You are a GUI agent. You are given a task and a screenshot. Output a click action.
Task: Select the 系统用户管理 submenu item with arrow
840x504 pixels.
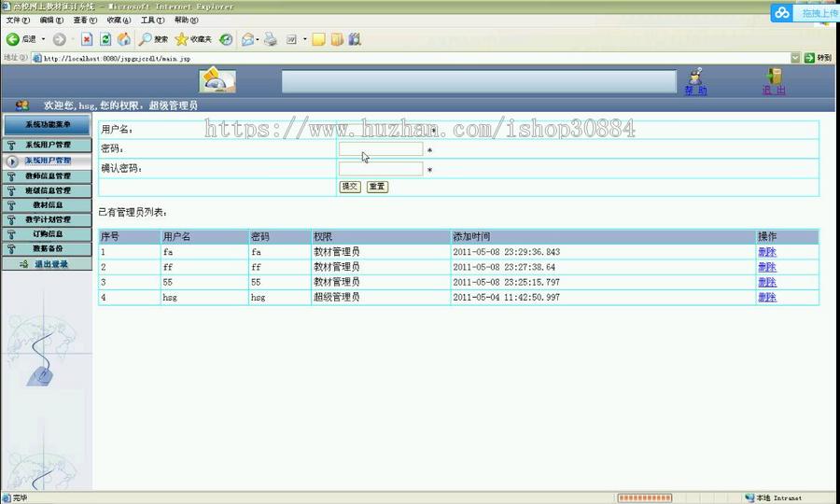pos(48,161)
